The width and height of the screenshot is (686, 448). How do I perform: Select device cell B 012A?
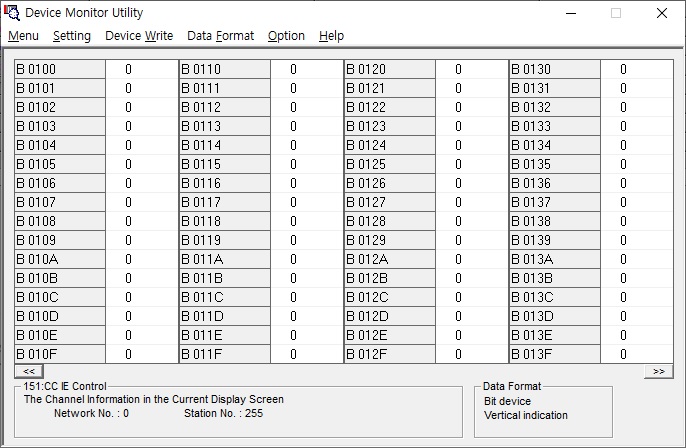coord(390,259)
